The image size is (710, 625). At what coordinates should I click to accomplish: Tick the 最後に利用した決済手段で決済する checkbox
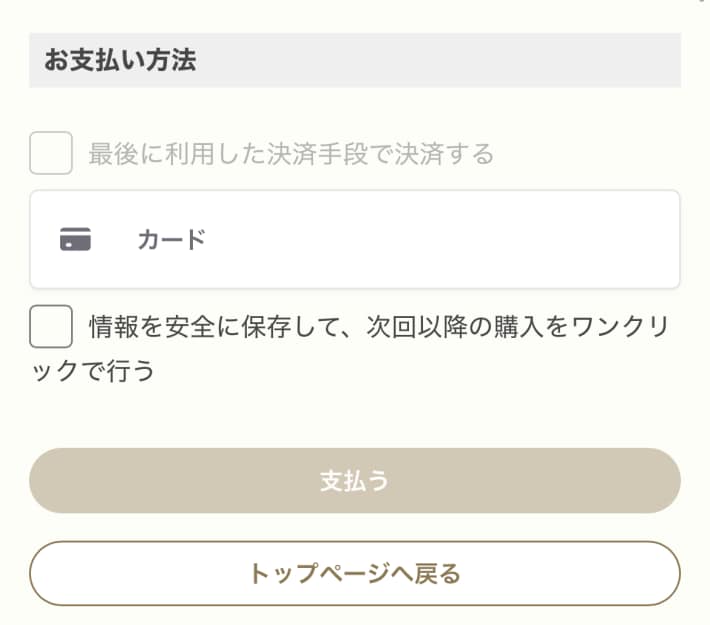coord(51,153)
